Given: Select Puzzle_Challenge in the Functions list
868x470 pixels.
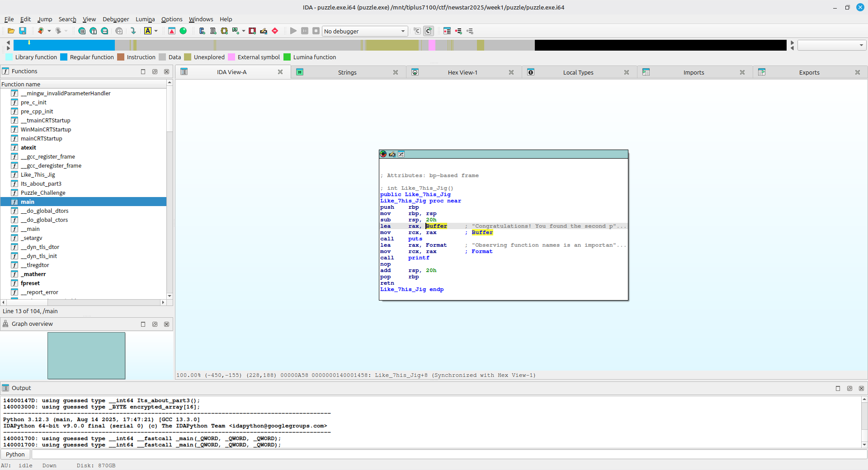Looking at the screenshot, I should pos(43,193).
